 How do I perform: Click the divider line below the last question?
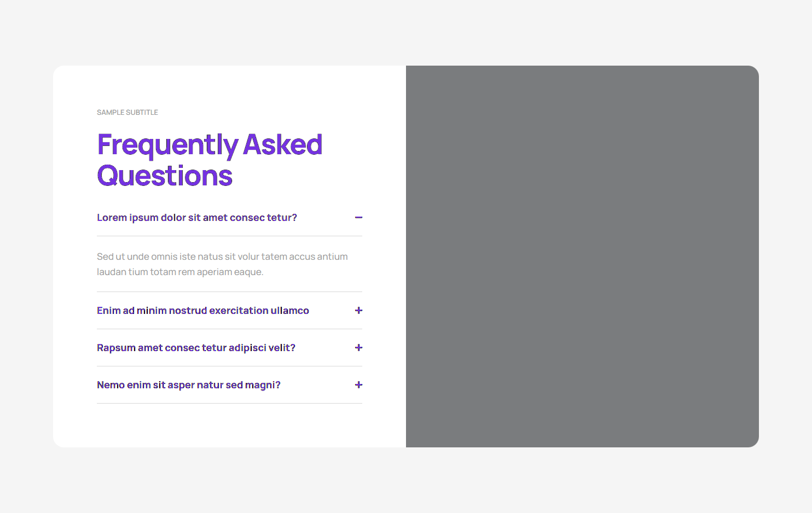229,404
